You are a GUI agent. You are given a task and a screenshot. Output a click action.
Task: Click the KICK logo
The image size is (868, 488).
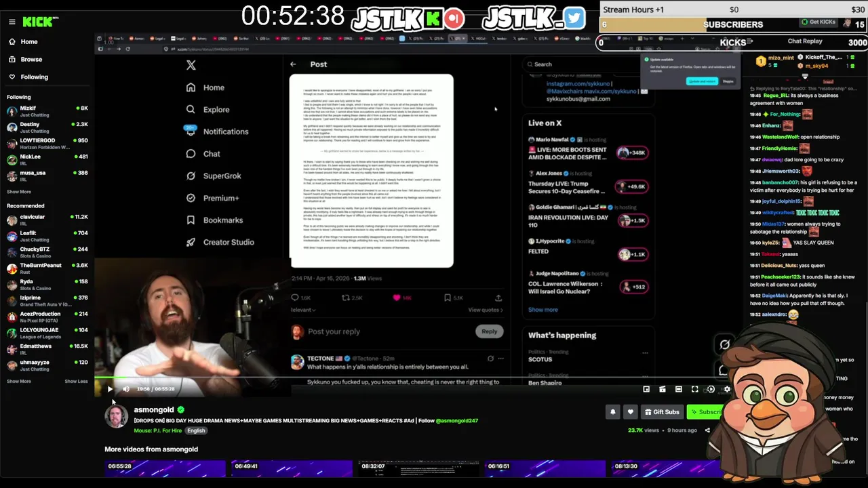(40, 22)
